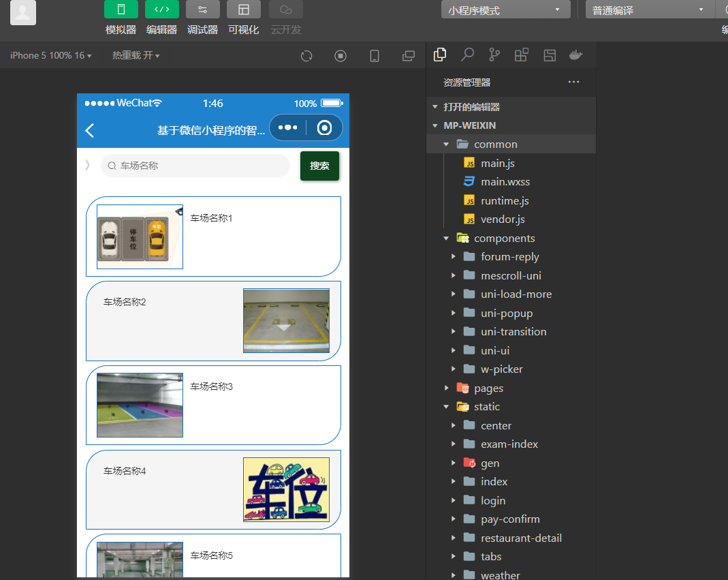Open the resource manager more options (...)

[574, 82]
